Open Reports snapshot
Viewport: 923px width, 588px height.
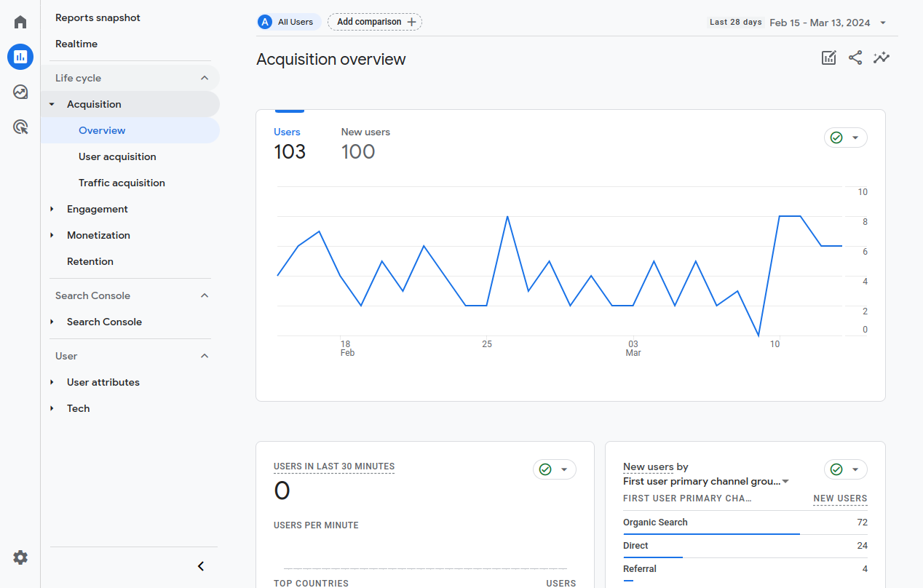tap(98, 17)
